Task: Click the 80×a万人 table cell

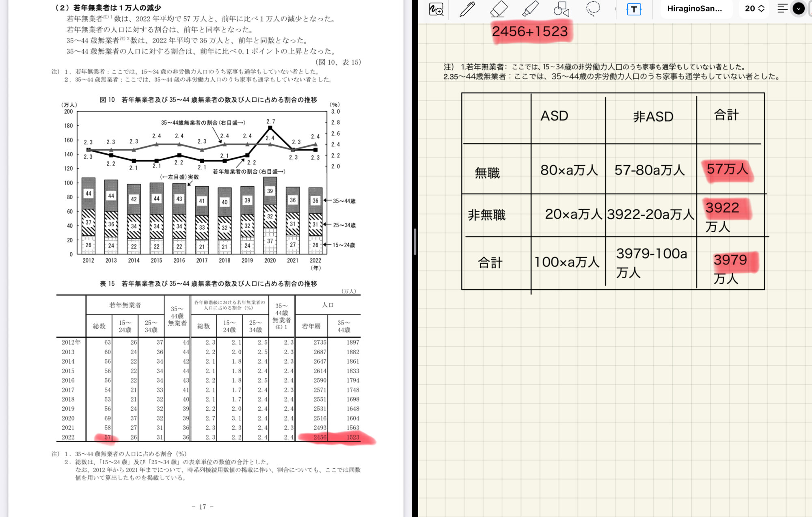Action: [568, 170]
